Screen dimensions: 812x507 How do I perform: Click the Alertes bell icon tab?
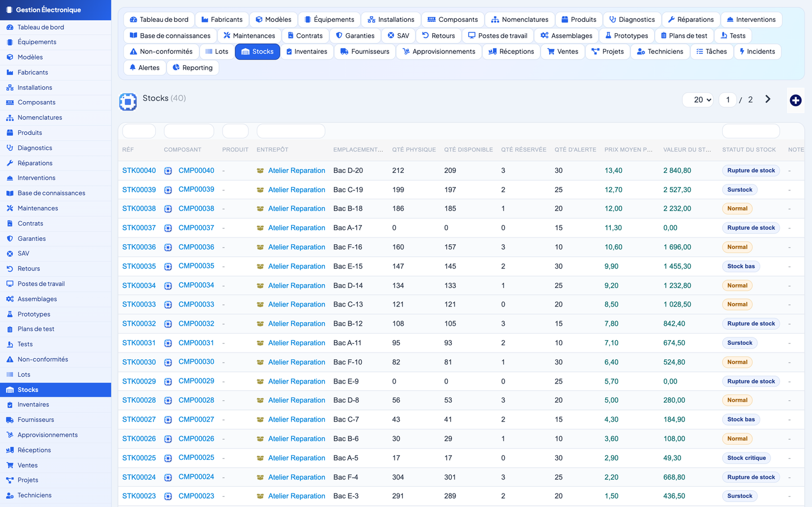(133, 67)
